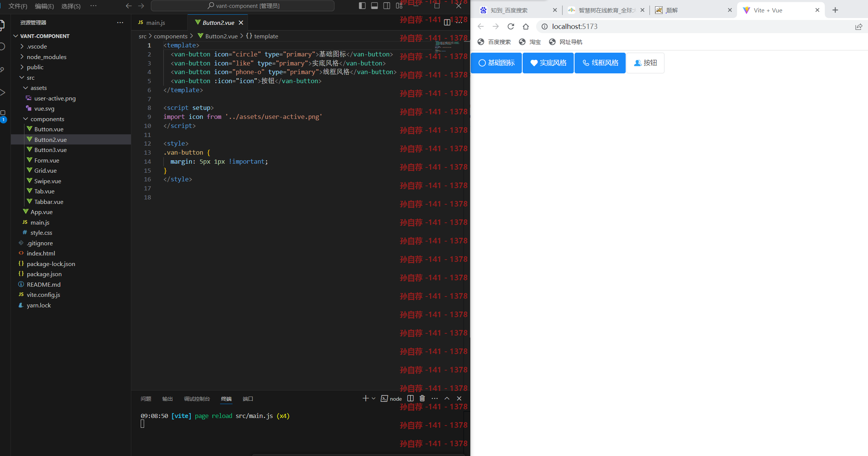This screenshot has height=456, width=868.
Task: Open the overflow menu dots in the VS Code menu bar
Action: click(x=93, y=6)
